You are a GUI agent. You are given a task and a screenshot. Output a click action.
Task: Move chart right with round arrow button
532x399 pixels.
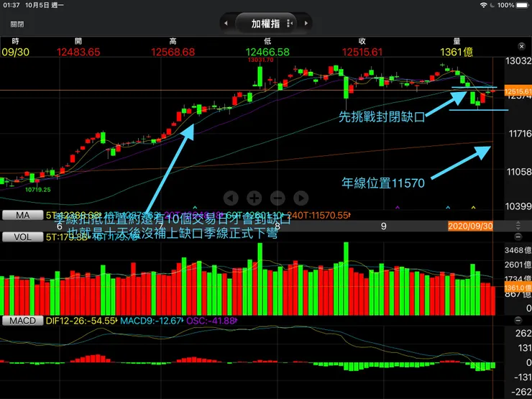[301, 198]
